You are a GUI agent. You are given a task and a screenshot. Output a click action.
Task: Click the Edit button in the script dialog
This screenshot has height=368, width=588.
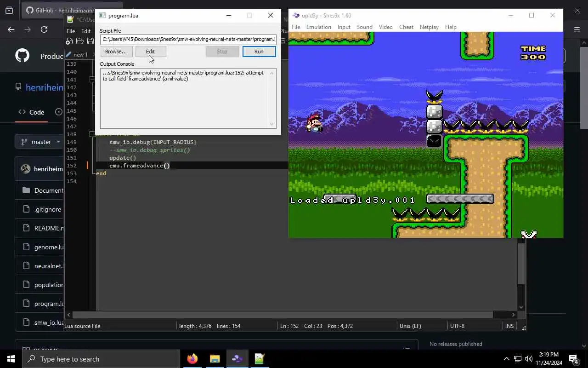click(150, 52)
